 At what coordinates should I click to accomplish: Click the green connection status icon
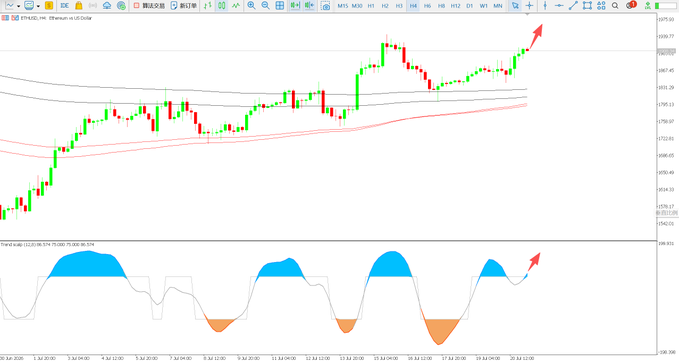647,6
